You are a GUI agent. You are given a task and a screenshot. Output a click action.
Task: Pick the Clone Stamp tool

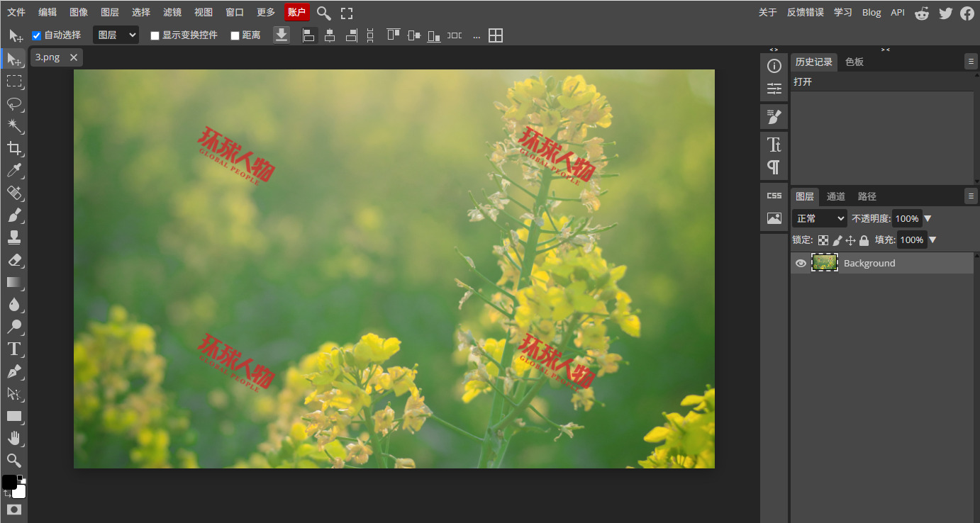[14, 237]
